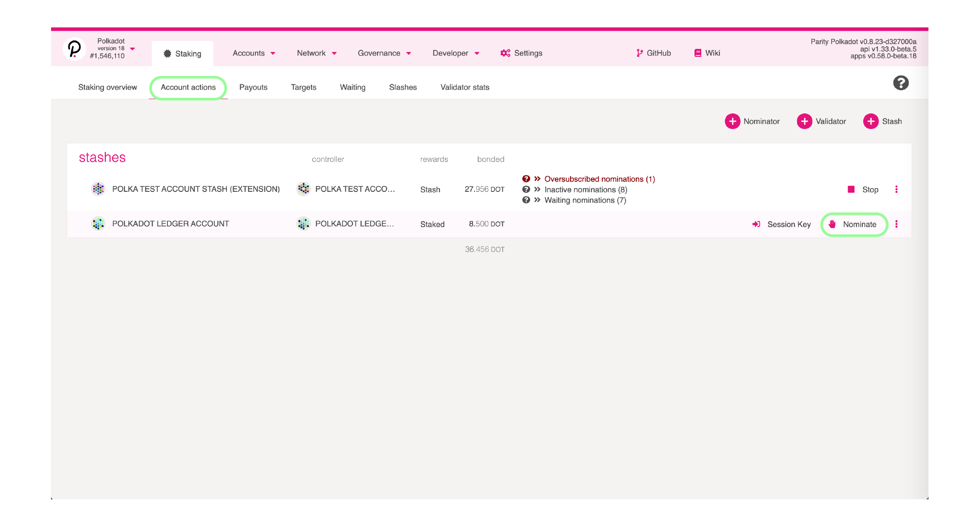Click the Settings cogs icon
The width and height of the screenshot is (980, 527).
point(505,53)
